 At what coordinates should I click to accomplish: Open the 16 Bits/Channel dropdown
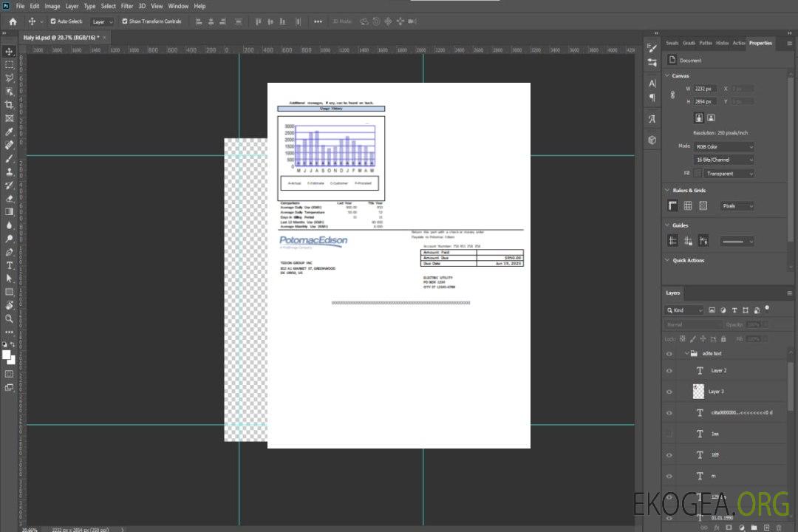[723, 160]
